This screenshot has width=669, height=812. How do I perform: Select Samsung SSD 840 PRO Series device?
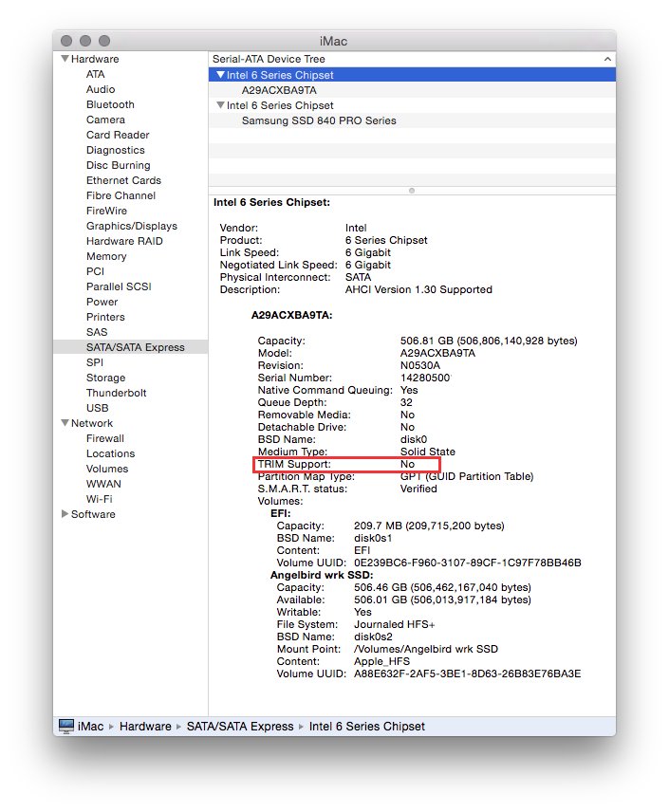(319, 120)
